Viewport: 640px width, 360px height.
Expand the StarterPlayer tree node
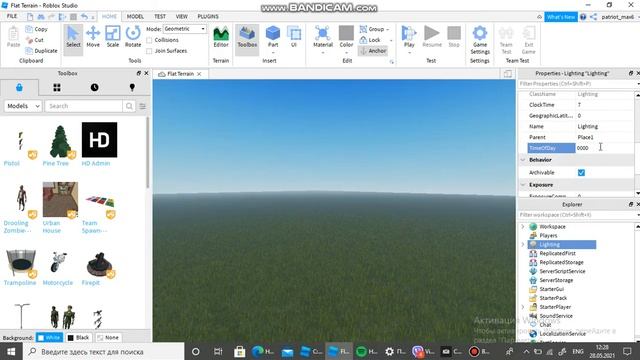[523, 307]
